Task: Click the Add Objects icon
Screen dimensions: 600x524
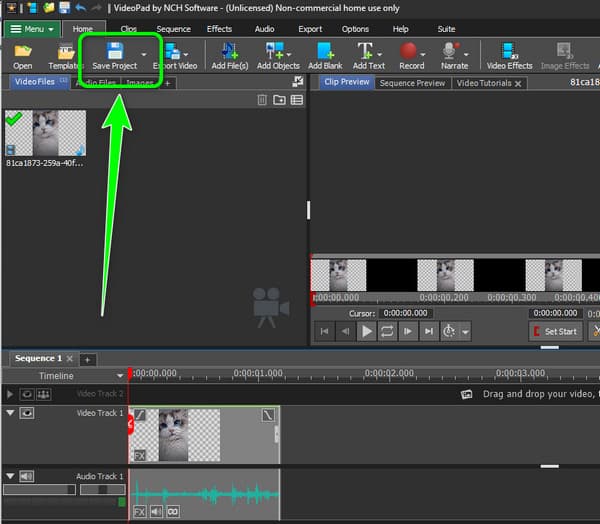Action: point(275,51)
